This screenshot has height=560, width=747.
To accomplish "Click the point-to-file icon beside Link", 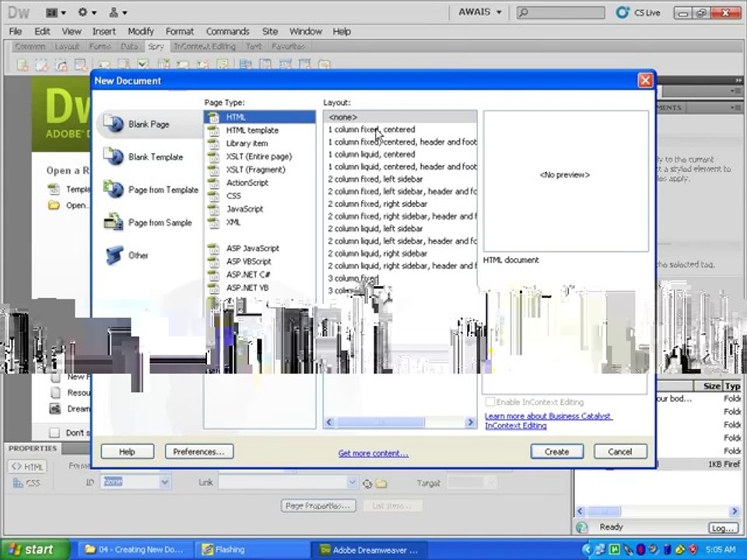I will coord(366,484).
